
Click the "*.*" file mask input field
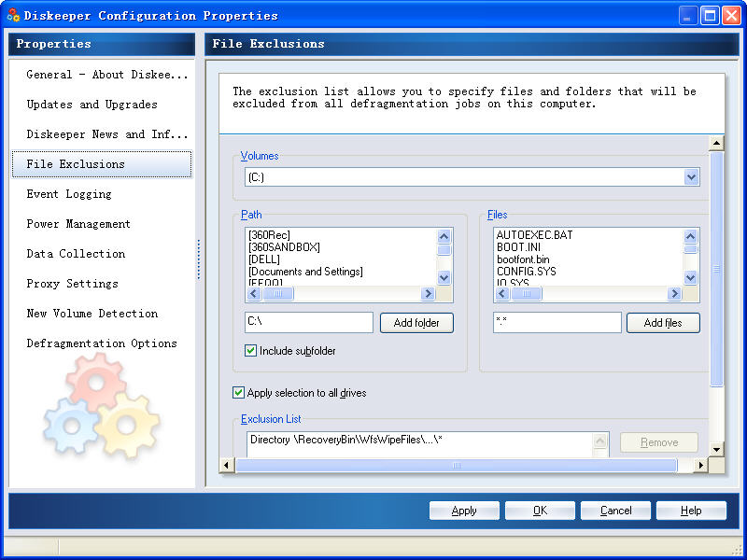[557, 322]
